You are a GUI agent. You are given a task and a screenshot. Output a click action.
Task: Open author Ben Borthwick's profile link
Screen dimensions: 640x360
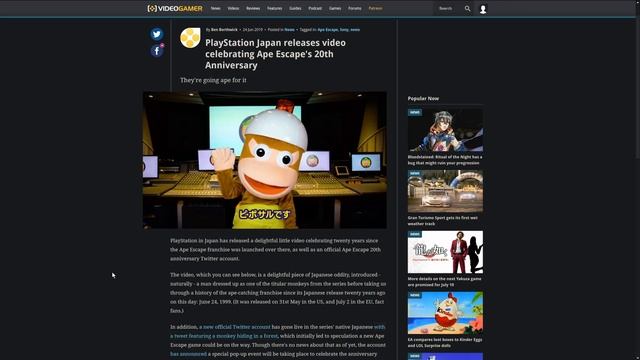(224, 29)
